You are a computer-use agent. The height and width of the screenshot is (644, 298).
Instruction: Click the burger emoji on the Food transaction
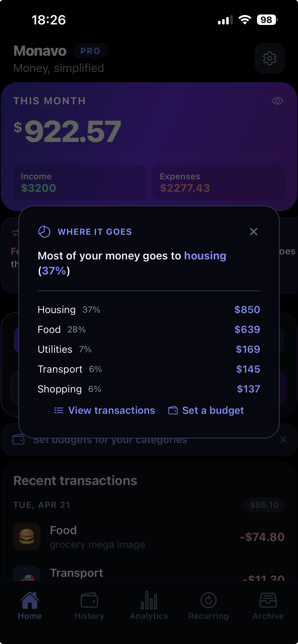pyautogui.click(x=27, y=537)
